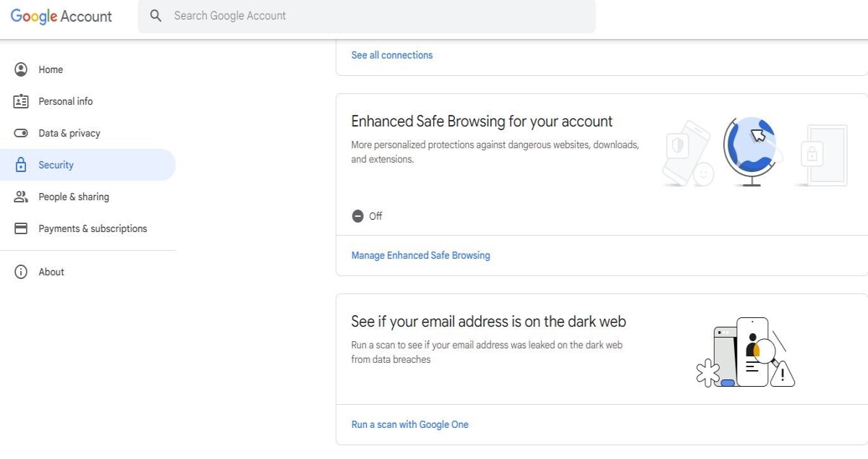The width and height of the screenshot is (868, 459).
Task: Click the Off status text
Action: 375,216
